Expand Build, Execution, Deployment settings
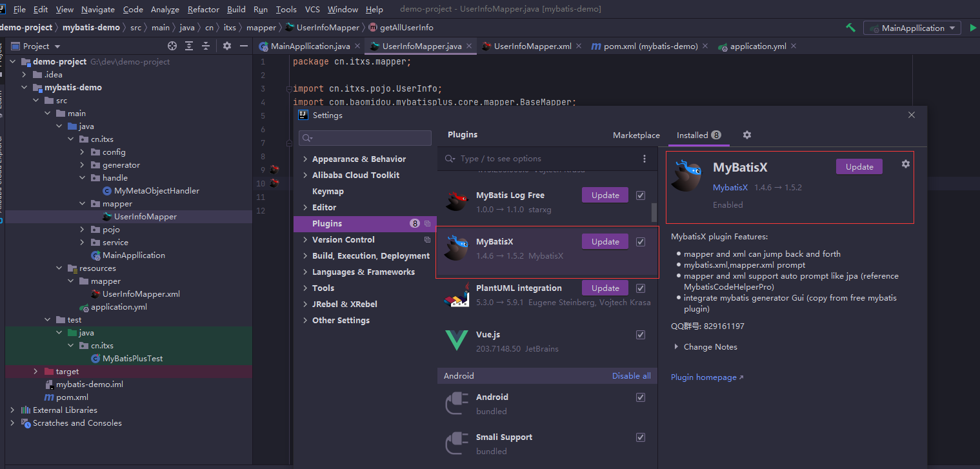 click(x=305, y=255)
